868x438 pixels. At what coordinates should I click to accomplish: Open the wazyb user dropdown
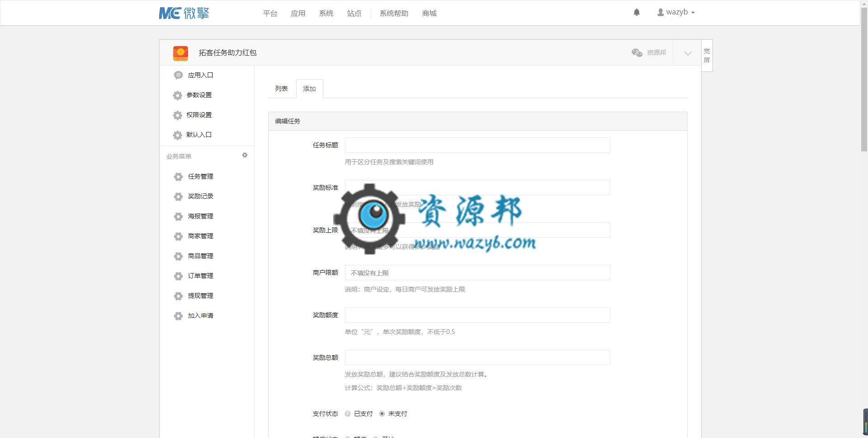point(676,12)
